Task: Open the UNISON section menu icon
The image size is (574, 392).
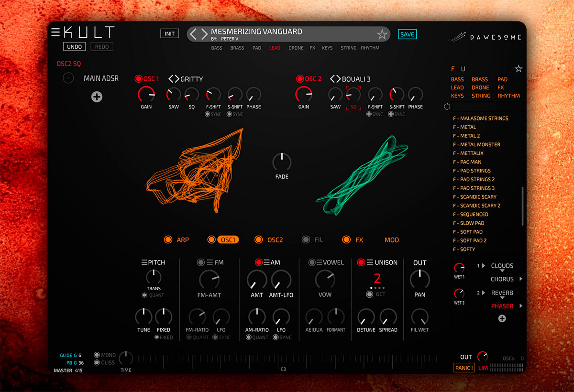Action: (x=370, y=262)
